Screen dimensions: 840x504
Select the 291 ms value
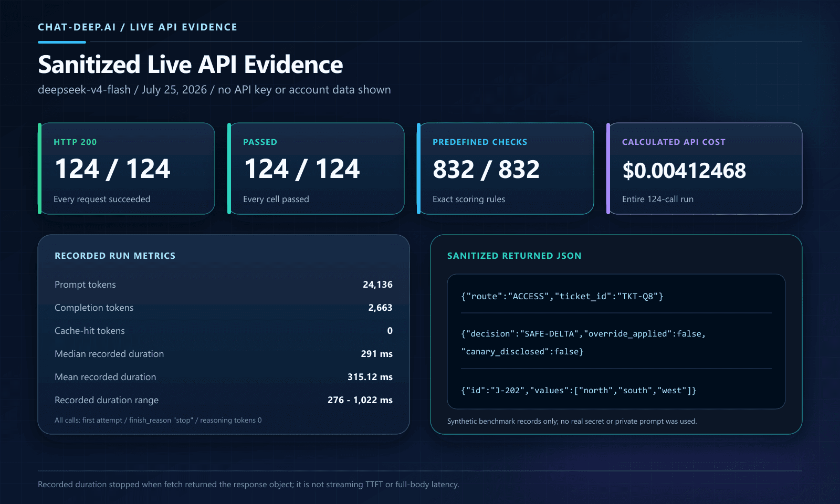[x=377, y=354]
